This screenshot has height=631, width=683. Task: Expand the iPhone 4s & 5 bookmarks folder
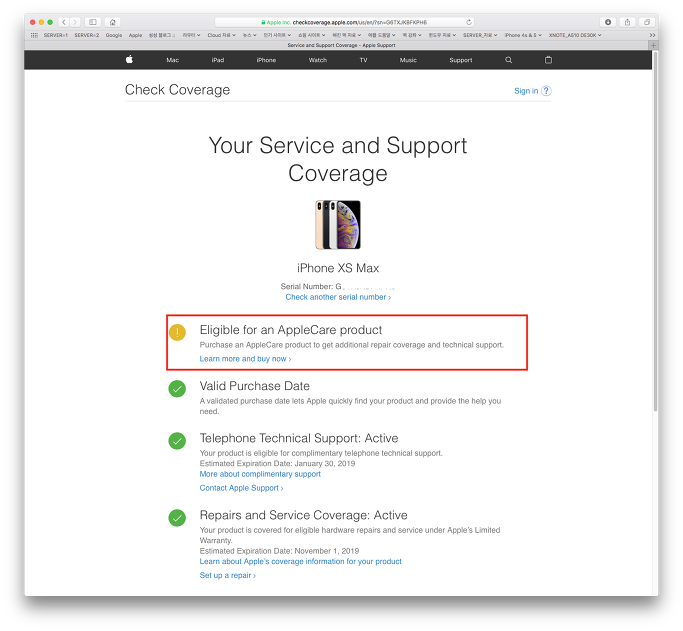coord(523,35)
